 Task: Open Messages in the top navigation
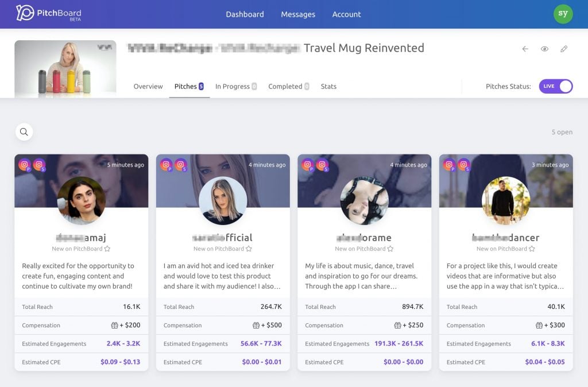(298, 14)
